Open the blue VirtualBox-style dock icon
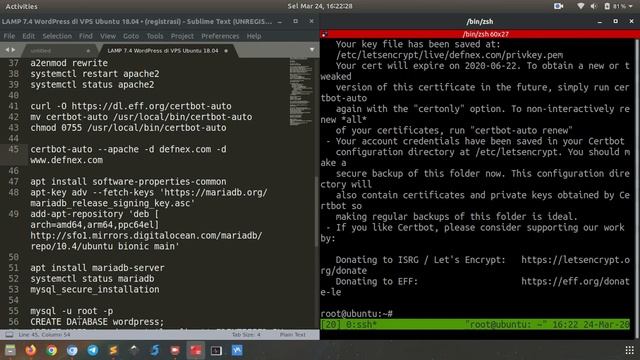Image resolution: width=640 pixels, height=360 pixels. (x=237, y=350)
